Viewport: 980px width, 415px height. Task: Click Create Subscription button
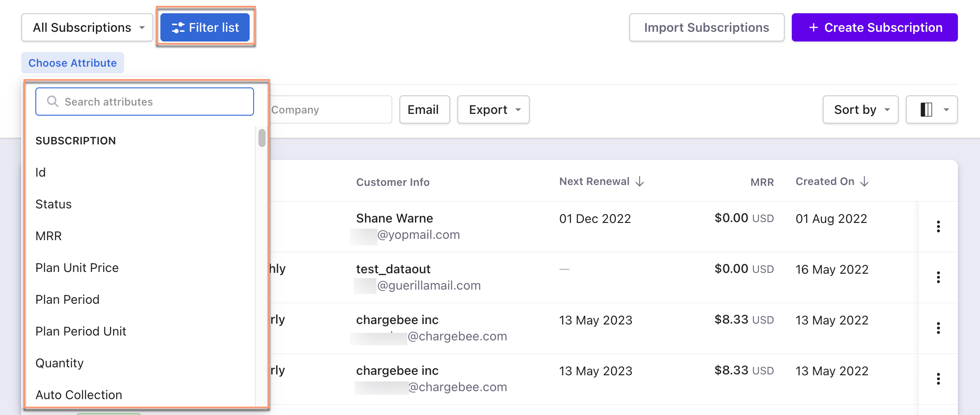pyautogui.click(x=874, y=27)
